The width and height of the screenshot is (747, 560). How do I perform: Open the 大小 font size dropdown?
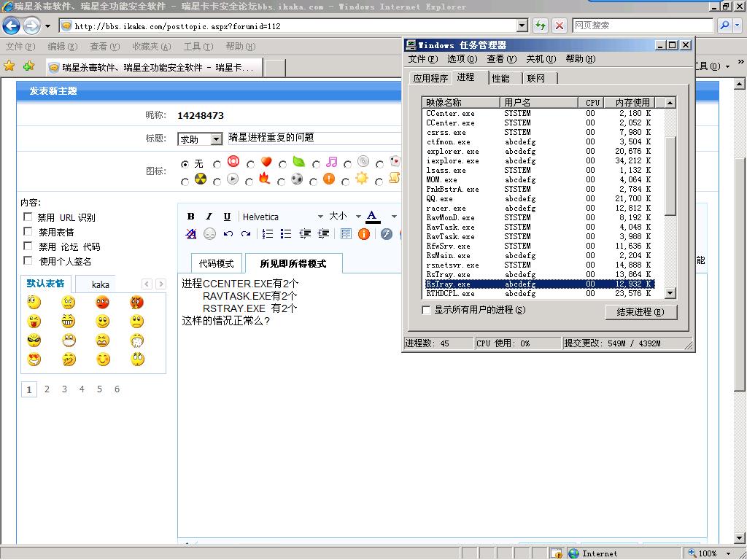click(357, 217)
